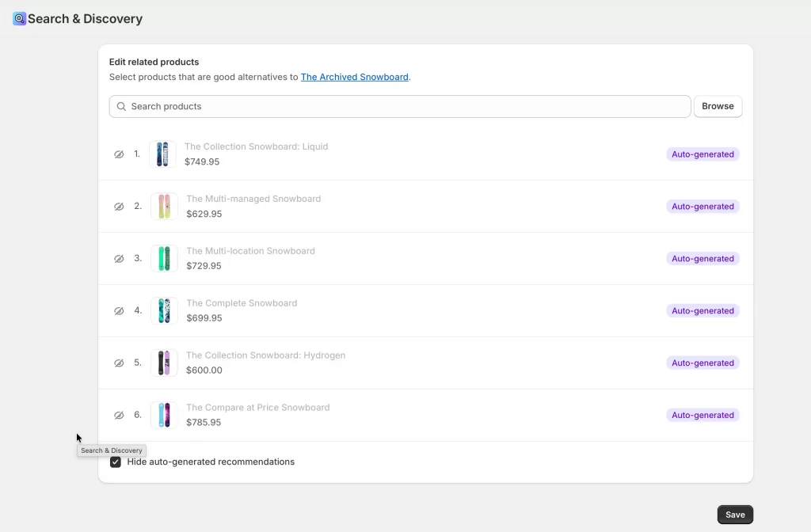Image resolution: width=811 pixels, height=532 pixels.
Task: Click the Search & Discovery app icon
Action: pyautogui.click(x=17, y=17)
